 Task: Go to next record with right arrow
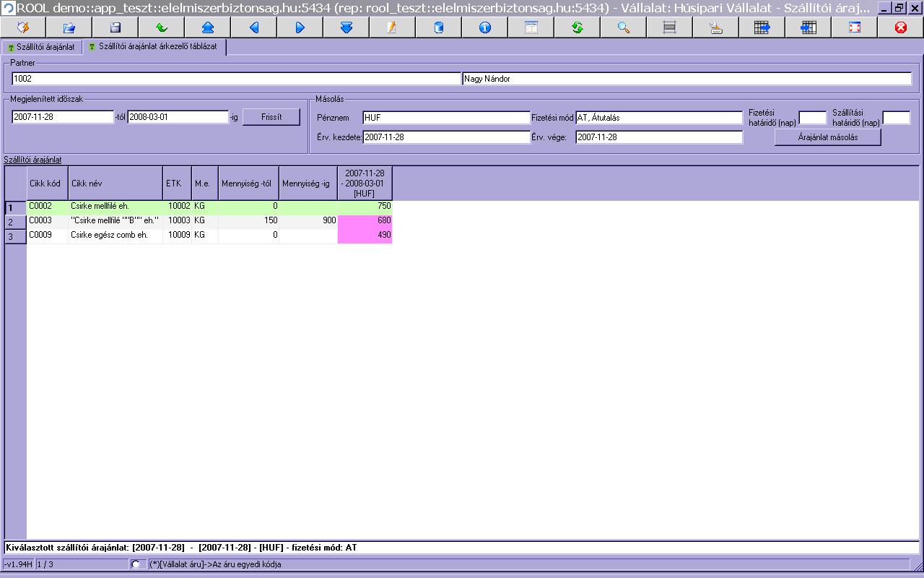tap(300, 27)
